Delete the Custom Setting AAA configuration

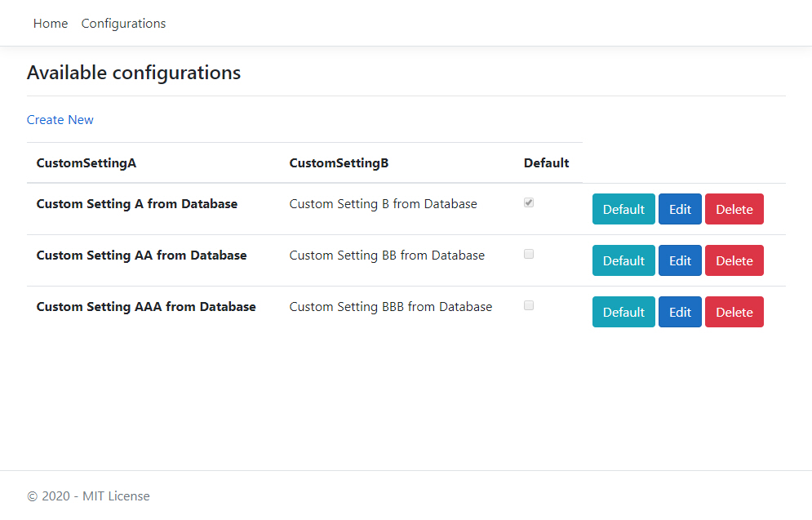click(x=734, y=312)
